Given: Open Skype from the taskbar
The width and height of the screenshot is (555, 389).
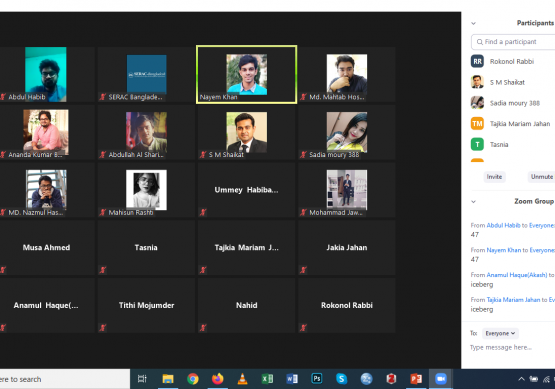Looking at the screenshot, I should pyautogui.click(x=342, y=379).
